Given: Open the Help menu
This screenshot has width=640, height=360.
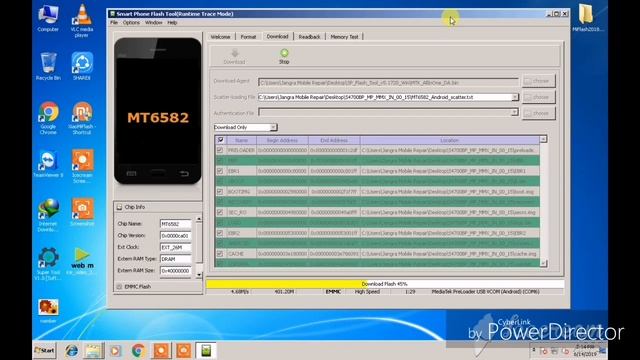Looking at the screenshot, I should tap(172, 23).
